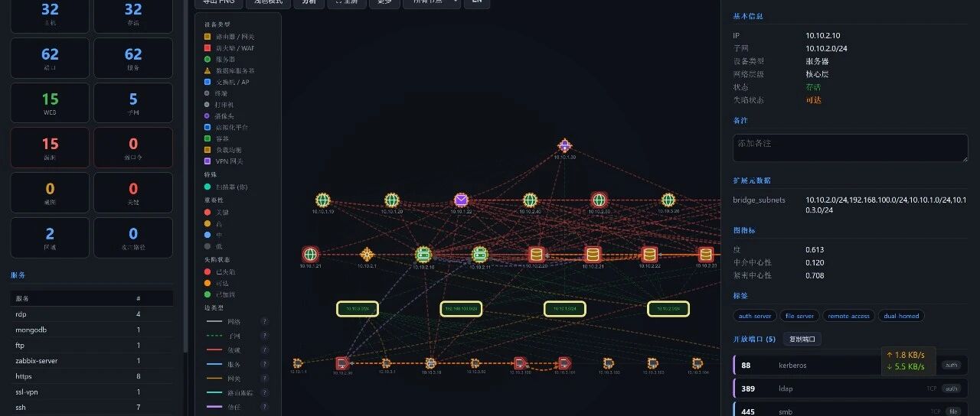Toggle 已加固 status legend filter
The image size is (980, 416).
[x=220, y=294]
